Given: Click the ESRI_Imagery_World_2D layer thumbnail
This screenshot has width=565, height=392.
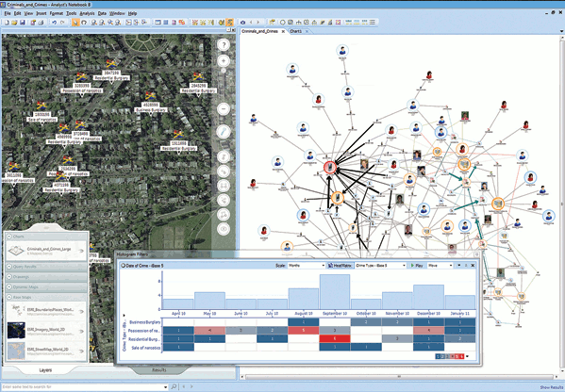Looking at the screenshot, I should [17, 331].
